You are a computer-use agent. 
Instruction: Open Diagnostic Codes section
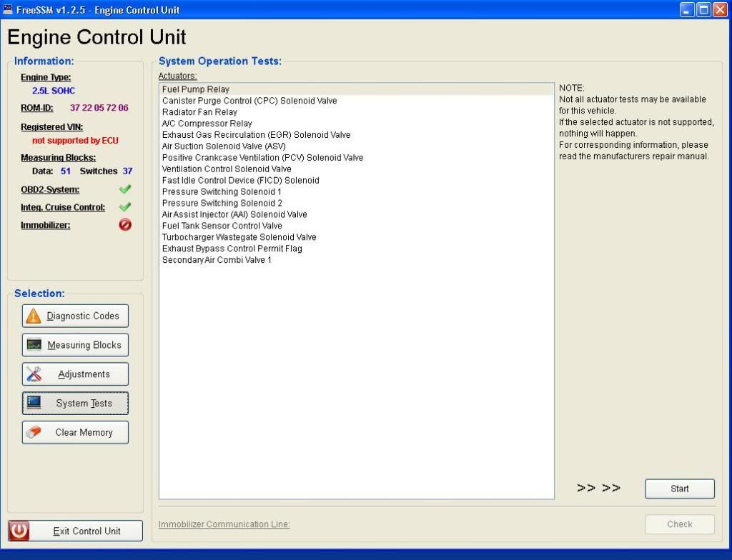tap(75, 316)
